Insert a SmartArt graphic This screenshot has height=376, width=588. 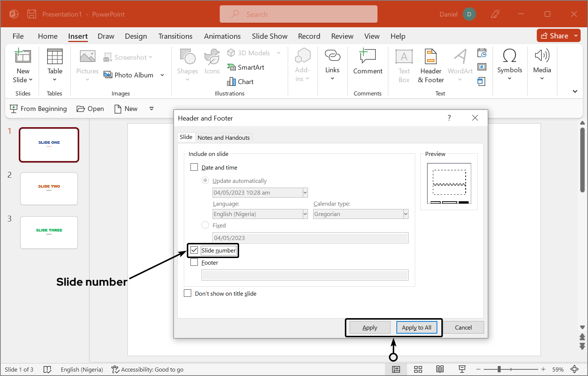(246, 67)
